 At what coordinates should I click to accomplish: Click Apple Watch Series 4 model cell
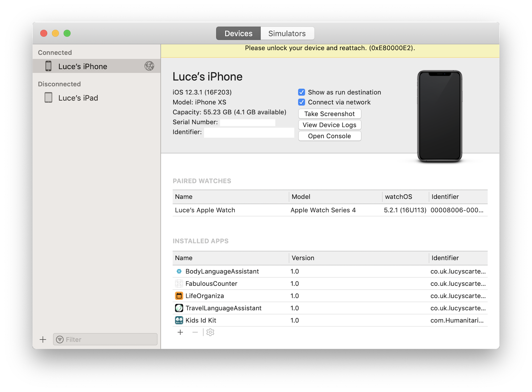323,210
